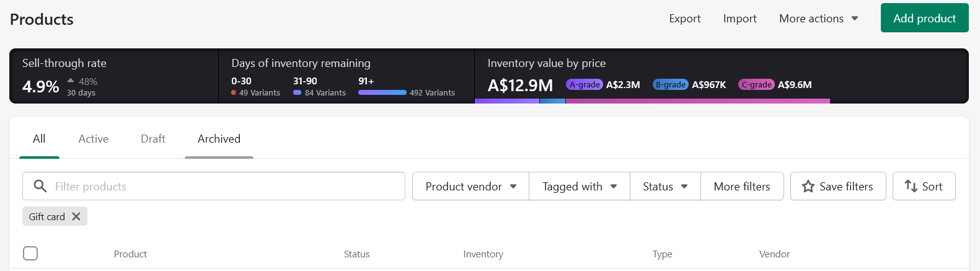The image size is (980, 271).
Task: Click the Save filters button
Action: coord(838,186)
